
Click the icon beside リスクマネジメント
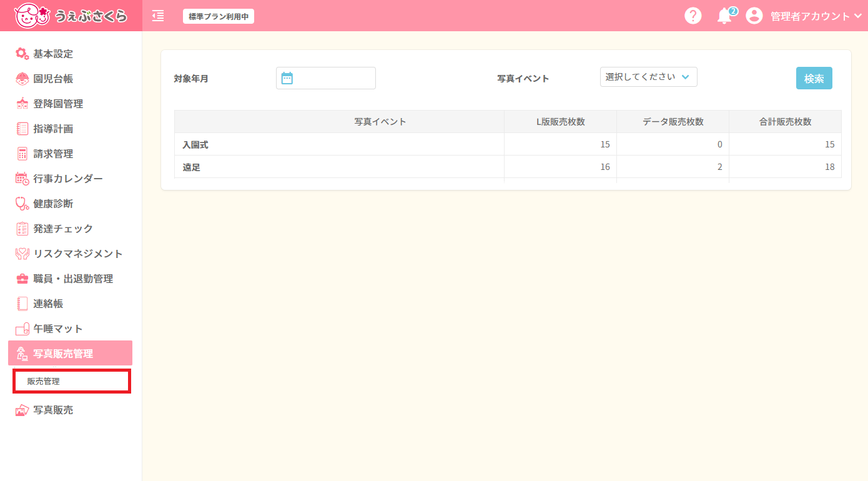(x=22, y=254)
